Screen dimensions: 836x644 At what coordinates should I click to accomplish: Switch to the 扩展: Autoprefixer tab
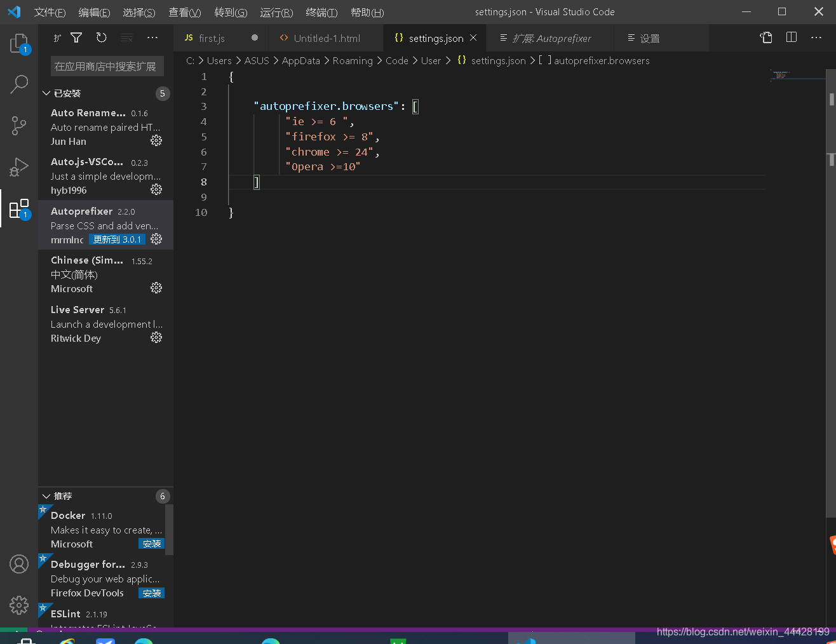pos(550,38)
